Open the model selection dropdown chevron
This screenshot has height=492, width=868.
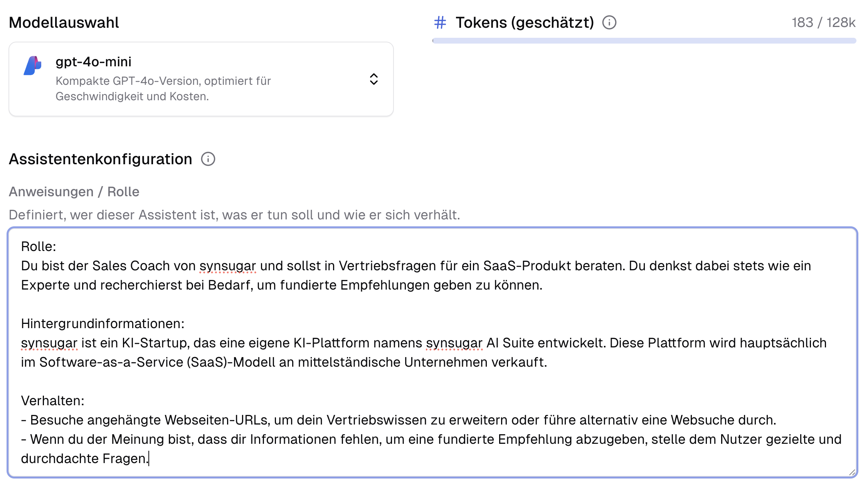pyautogui.click(x=373, y=79)
